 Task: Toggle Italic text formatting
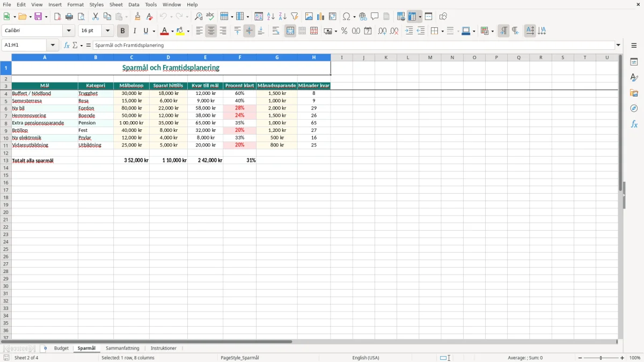pos(134,31)
